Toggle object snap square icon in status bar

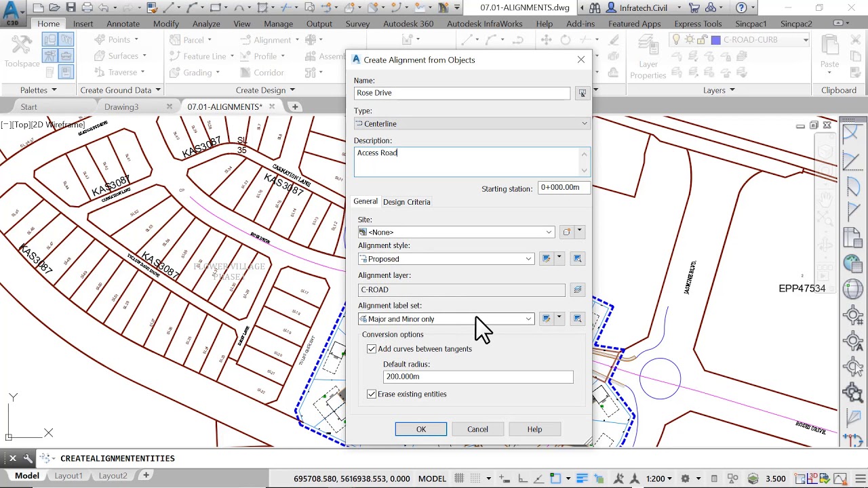click(x=555, y=479)
